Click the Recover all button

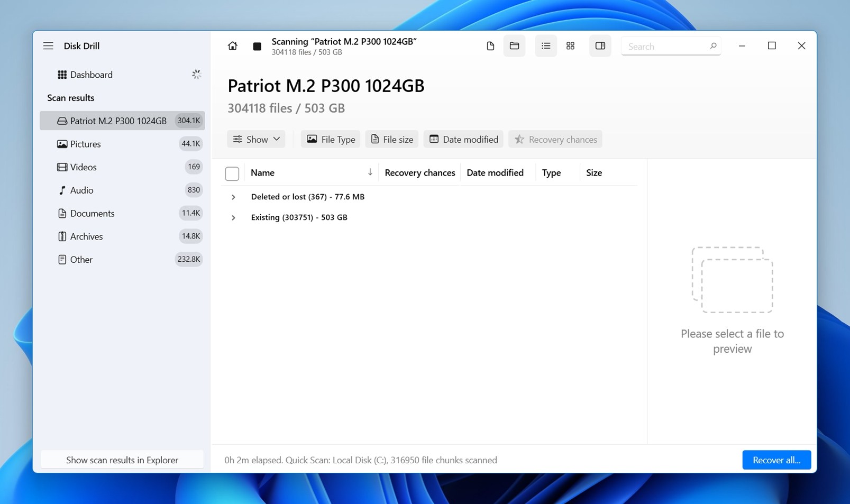click(x=776, y=460)
